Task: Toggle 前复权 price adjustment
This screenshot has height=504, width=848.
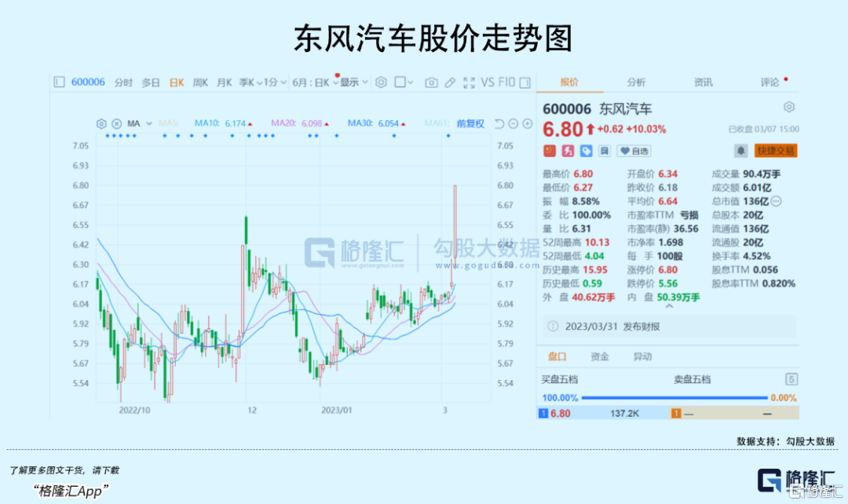Action: click(x=470, y=123)
